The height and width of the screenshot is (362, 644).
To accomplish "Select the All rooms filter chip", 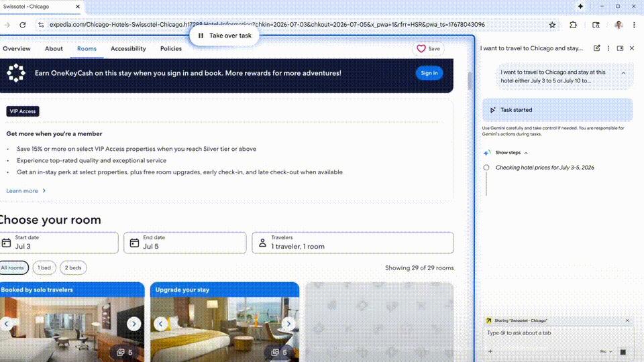I will coord(13,268).
